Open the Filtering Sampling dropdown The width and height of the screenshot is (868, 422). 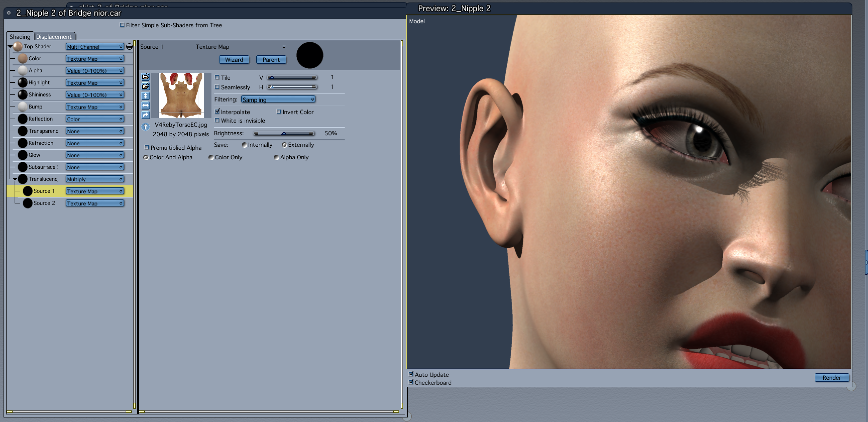pos(278,99)
